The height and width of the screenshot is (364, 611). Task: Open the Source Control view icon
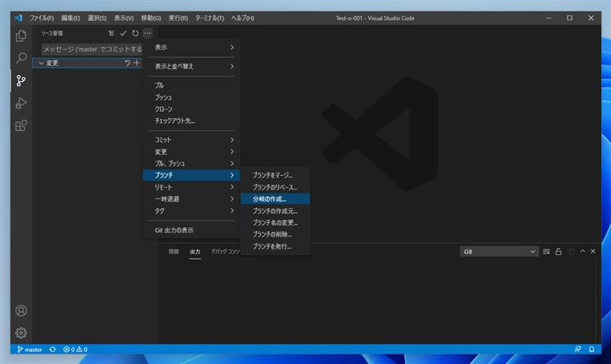pos(21,80)
